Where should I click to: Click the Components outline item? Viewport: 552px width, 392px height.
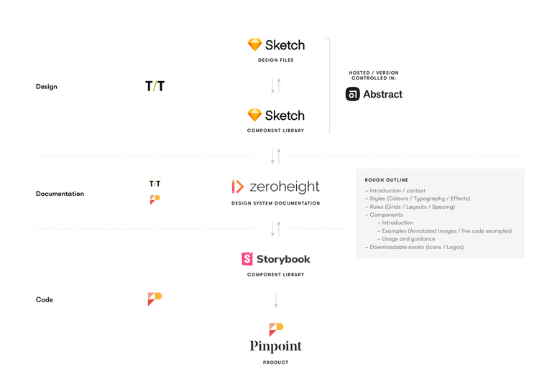point(384,215)
